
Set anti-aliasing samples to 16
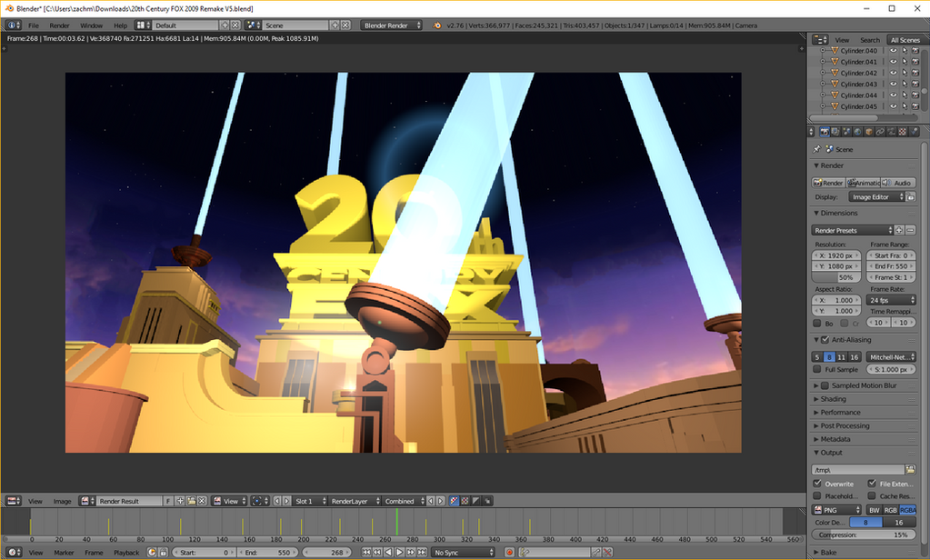point(854,357)
